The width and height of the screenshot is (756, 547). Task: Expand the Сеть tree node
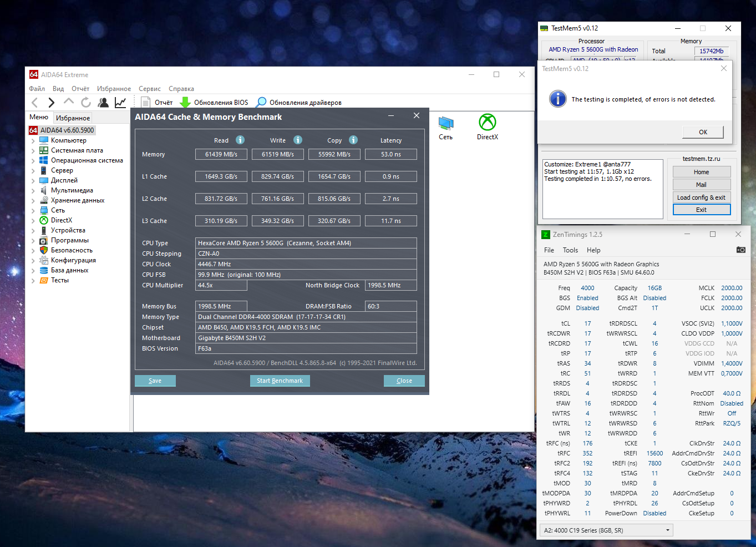[x=33, y=211]
